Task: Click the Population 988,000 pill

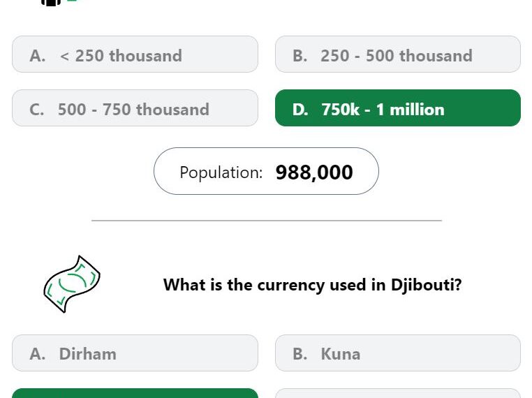Action: pyautogui.click(x=266, y=171)
